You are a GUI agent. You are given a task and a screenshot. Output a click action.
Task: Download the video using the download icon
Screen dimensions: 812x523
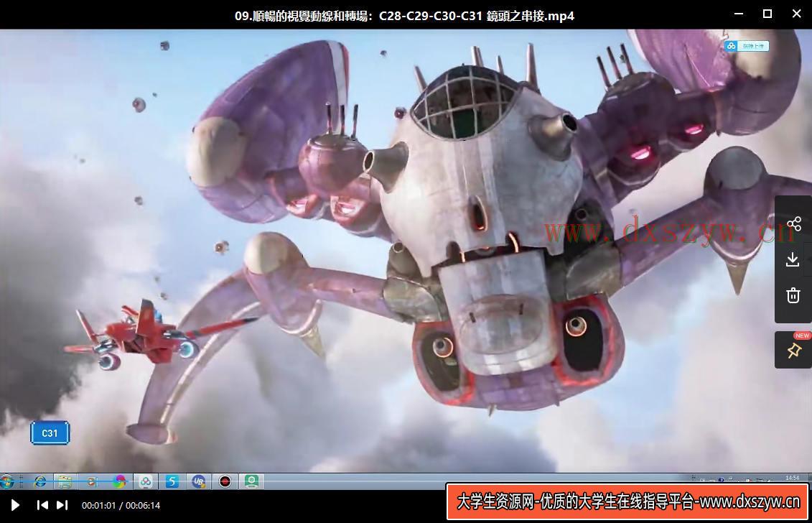[793, 259]
